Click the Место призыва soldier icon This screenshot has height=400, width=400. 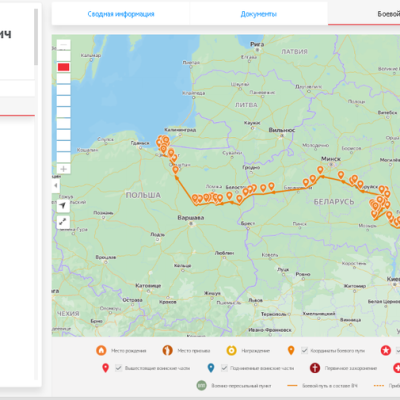[x=167, y=350]
